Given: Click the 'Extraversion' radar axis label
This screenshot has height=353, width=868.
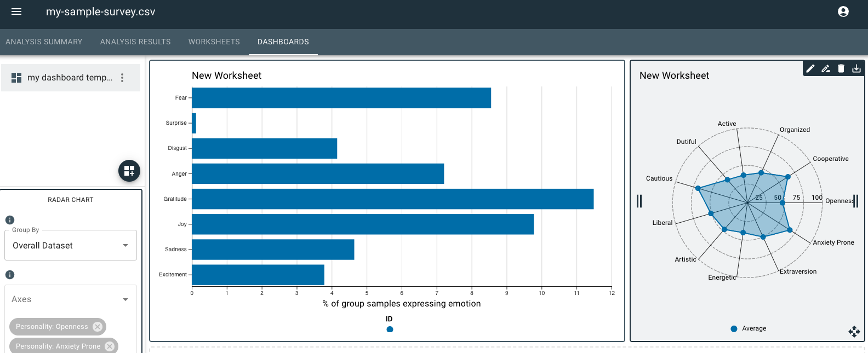Looking at the screenshot, I should (798, 271).
